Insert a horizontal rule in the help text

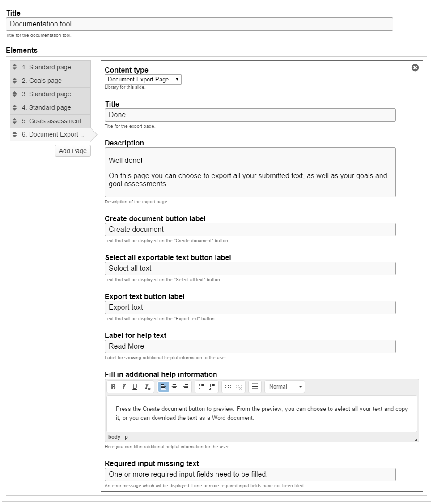click(x=254, y=387)
